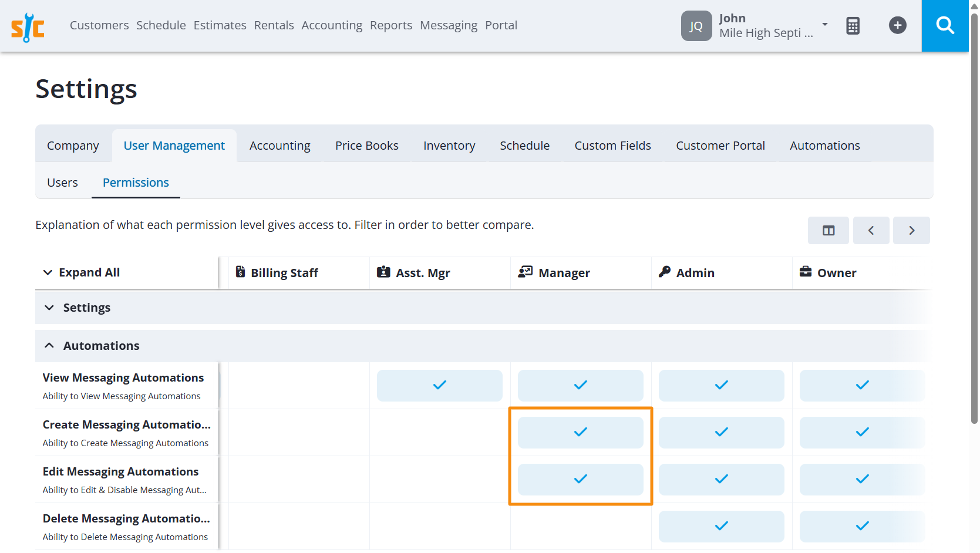Toggle Manager View Messaging Automations check
This screenshot has height=553, width=980.
point(580,385)
